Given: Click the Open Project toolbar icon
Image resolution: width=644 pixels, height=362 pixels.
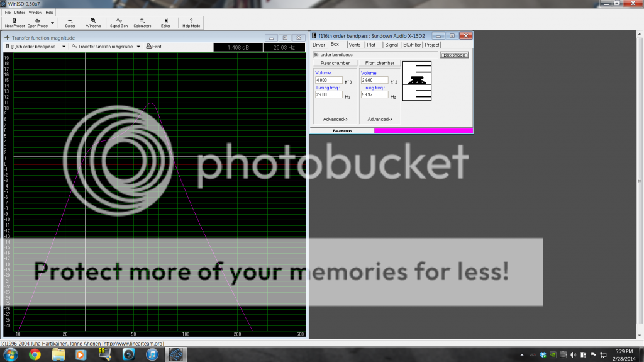Looking at the screenshot, I should [x=38, y=23].
